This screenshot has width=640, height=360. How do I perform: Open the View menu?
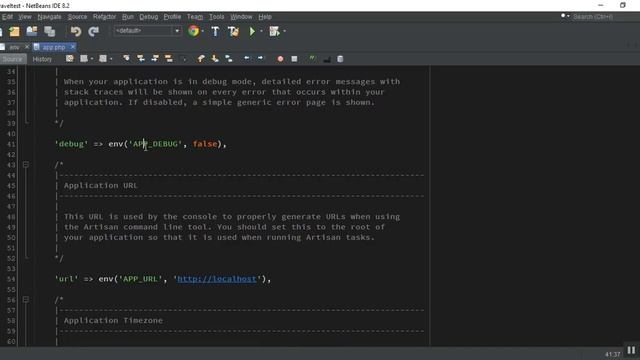pos(25,17)
